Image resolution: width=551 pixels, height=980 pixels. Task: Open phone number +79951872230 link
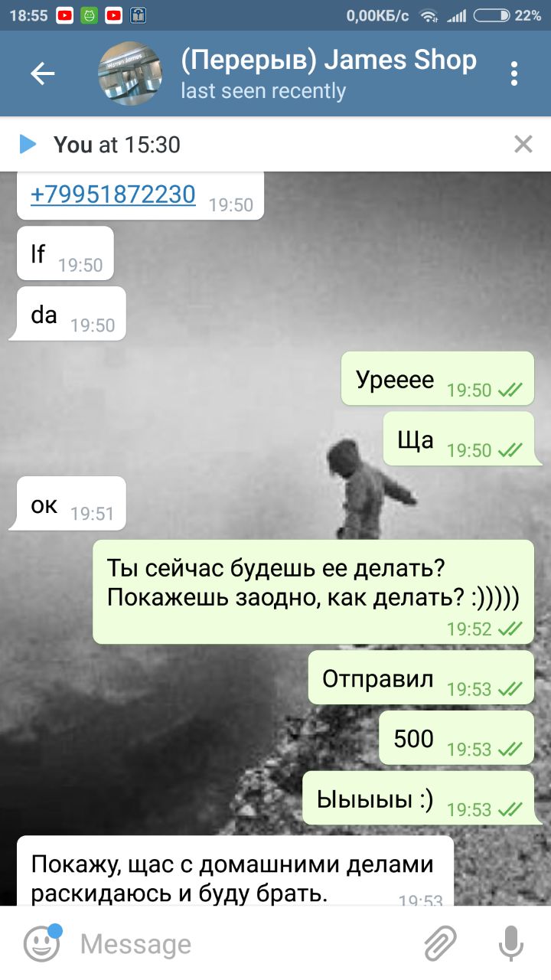[112, 194]
